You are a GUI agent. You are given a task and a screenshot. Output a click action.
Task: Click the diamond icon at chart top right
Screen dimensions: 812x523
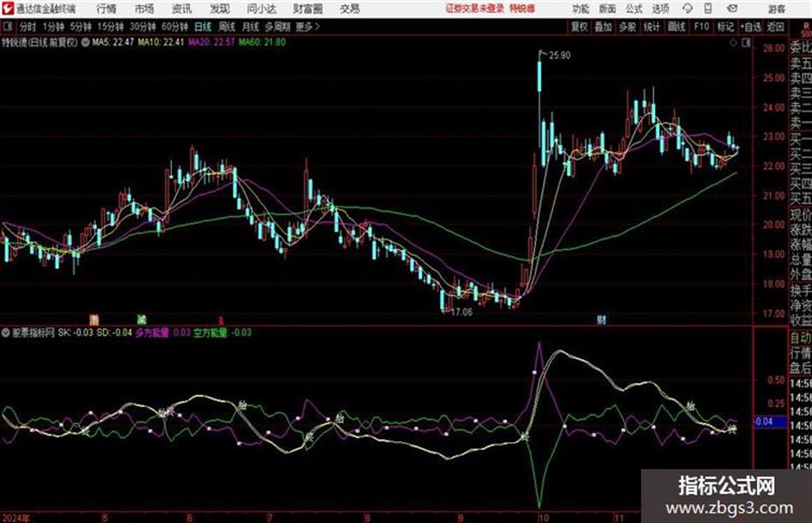click(x=733, y=43)
